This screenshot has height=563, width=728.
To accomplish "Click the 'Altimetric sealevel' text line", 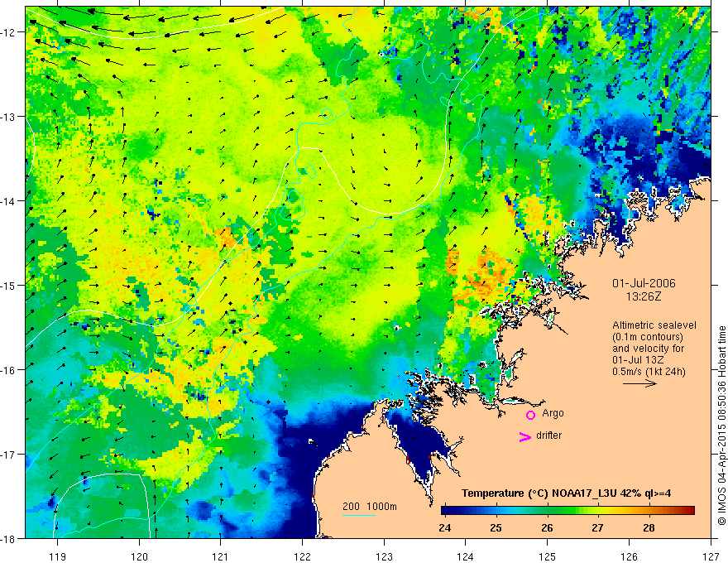I will (654, 325).
